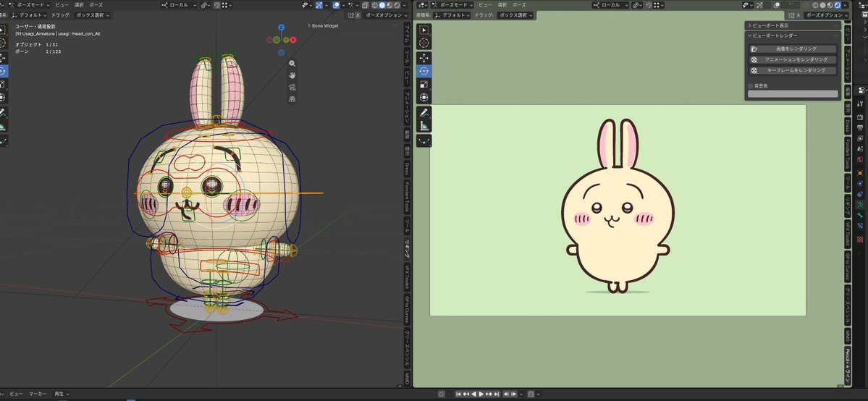The image size is (868, 401).
Task: Open the MMD sidebar tab in right viewport
Action: click(x=847, y=335)
